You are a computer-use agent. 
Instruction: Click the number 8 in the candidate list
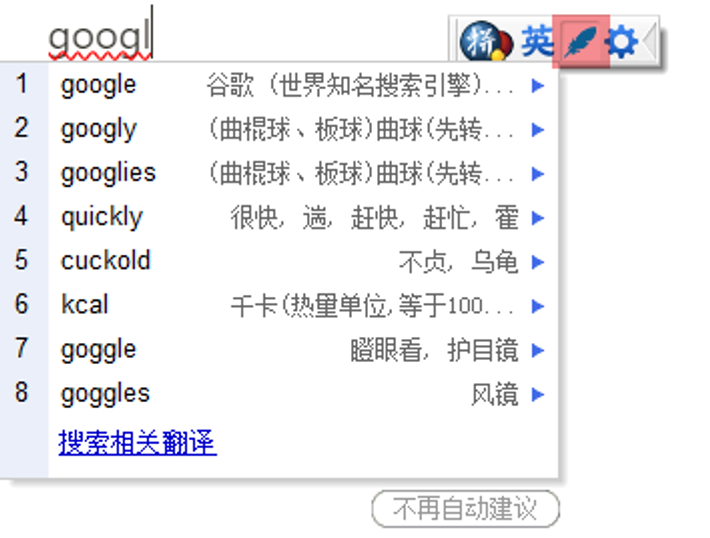point(21,393)
